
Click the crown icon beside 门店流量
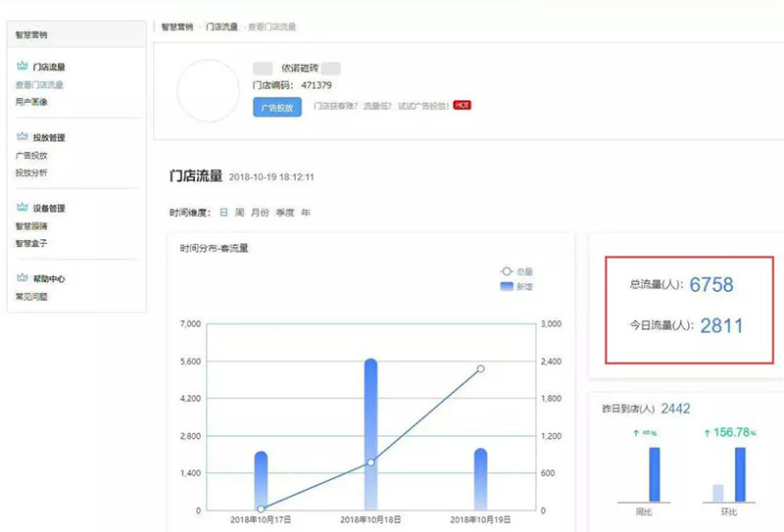pos(23,67)
